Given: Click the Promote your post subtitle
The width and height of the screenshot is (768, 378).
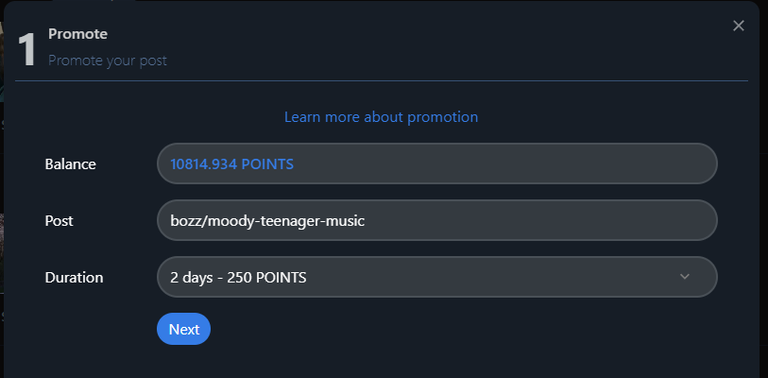Looking at the screenshot, I should tap(107, 61).
